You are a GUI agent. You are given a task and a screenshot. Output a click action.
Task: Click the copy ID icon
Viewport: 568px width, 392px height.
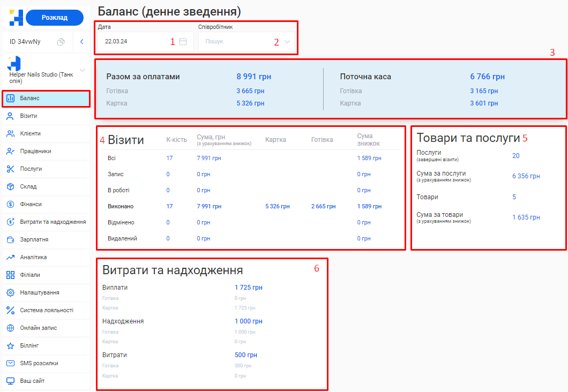[x=61, y=42]
